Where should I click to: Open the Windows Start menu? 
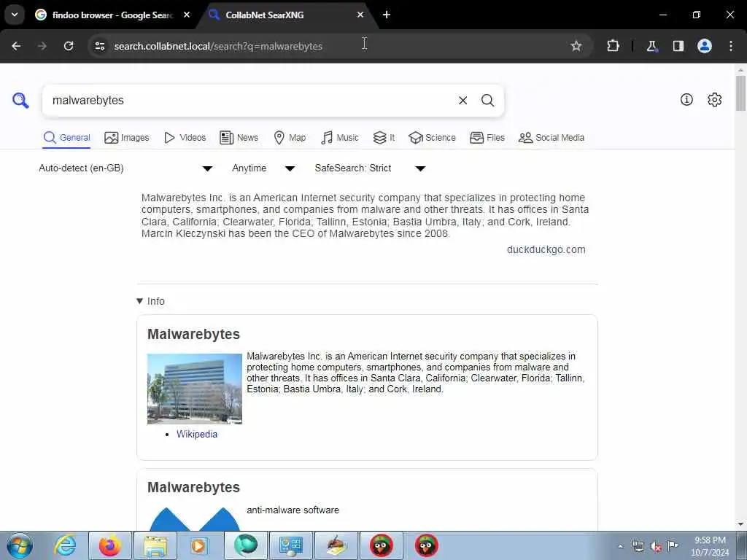(x=20, y=545)
